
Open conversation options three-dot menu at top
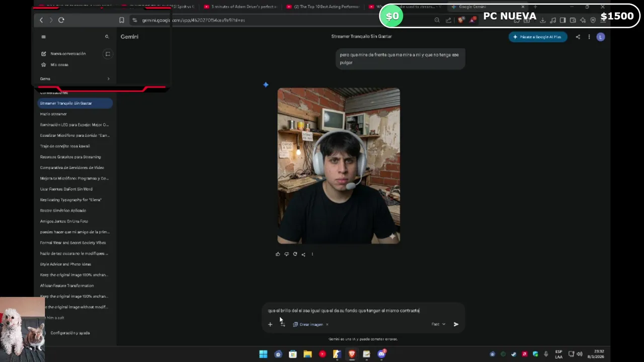pos(589,37)
